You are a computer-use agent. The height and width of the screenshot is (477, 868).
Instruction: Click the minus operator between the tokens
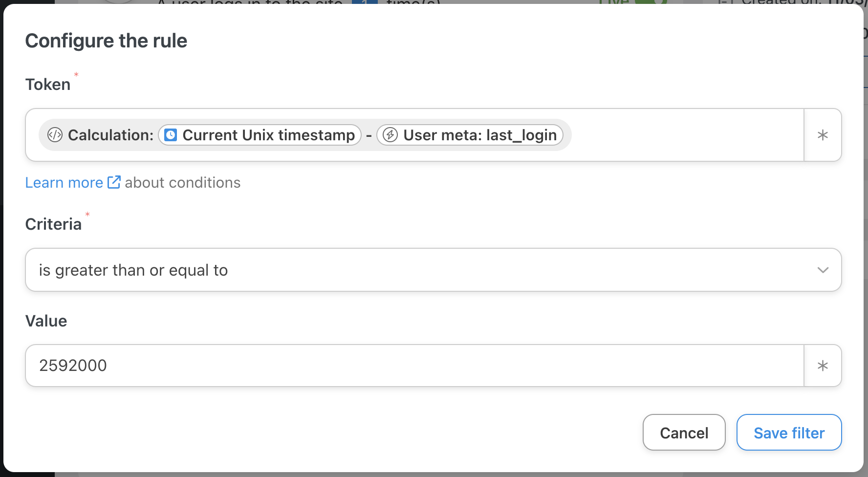369,135
